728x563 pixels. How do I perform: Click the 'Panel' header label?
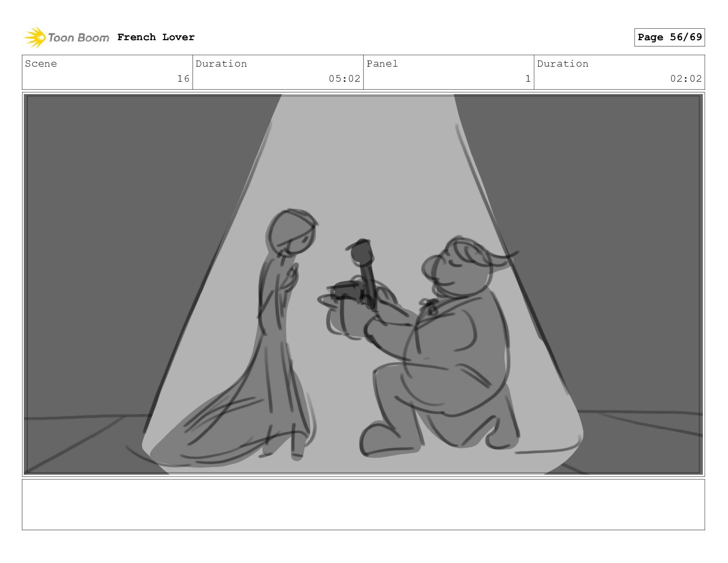click(x=382, y=64)
